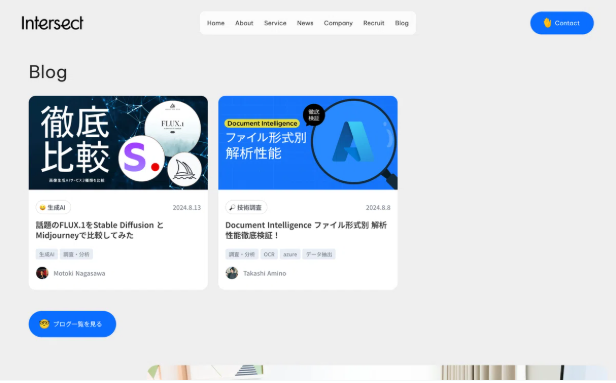The width and height of the screenshot is (616, 383).
Task: Open Blog in the navigation bar
Action: (x=402, y=23)
